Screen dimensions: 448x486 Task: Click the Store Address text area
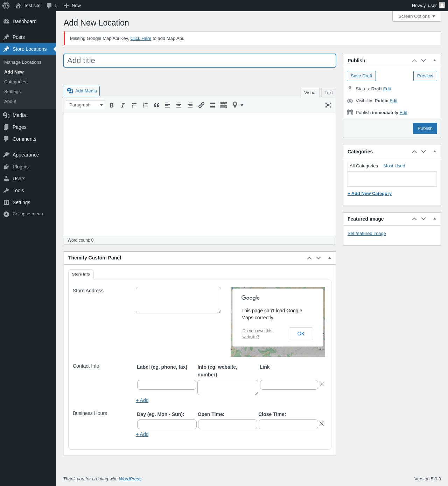click(x=178, y=300)
